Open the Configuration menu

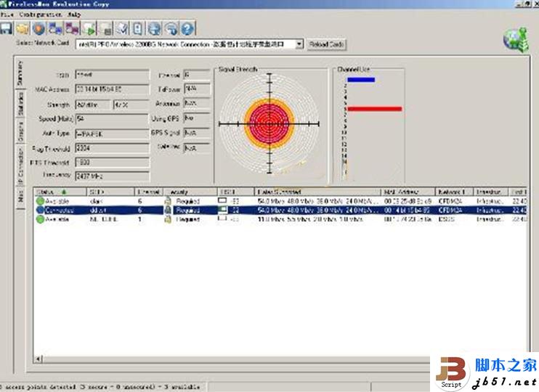[x=41, y=15]
